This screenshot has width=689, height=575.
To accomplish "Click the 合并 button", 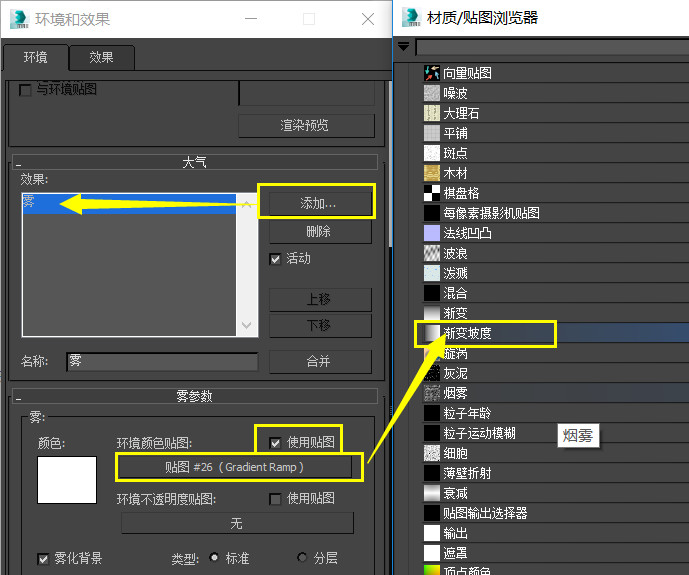I will (320, 362).
